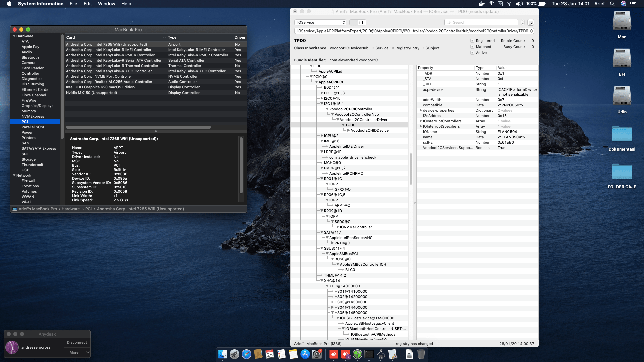Toggle the Active checkbox

[x=472, y=53]
